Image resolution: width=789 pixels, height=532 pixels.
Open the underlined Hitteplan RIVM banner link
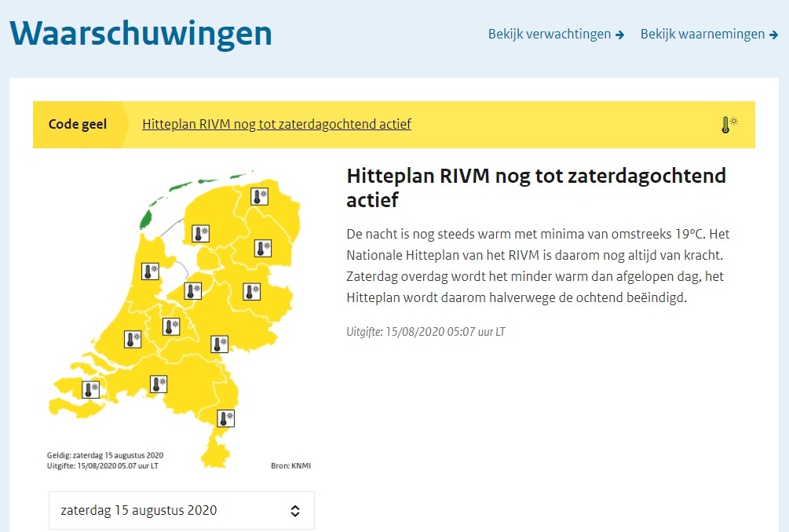pos(276,125)
